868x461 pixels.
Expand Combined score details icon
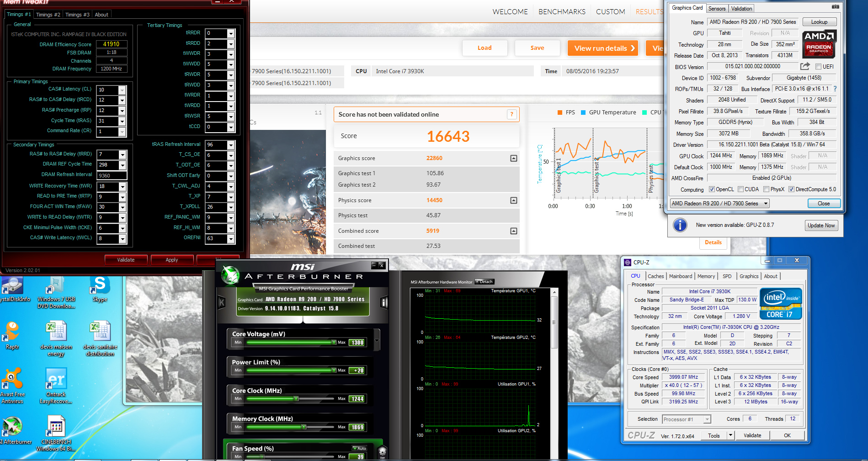click(x=514, y=231)
